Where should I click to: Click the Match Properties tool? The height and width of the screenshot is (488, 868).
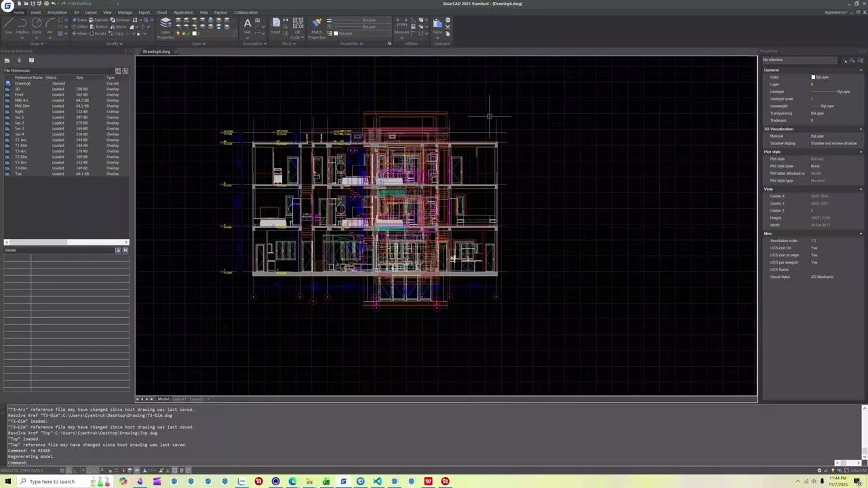pyautogui.click(x=317, y=28)
